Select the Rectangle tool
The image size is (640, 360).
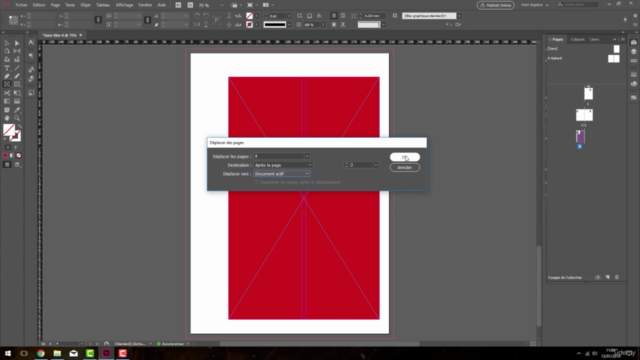17,84
